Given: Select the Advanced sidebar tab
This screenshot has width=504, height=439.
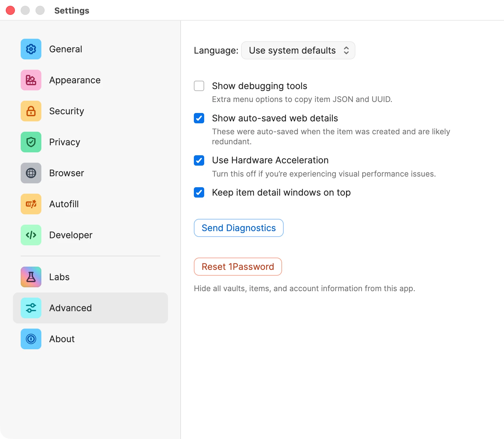Looking at the screenshot, I should click(90, 308).
